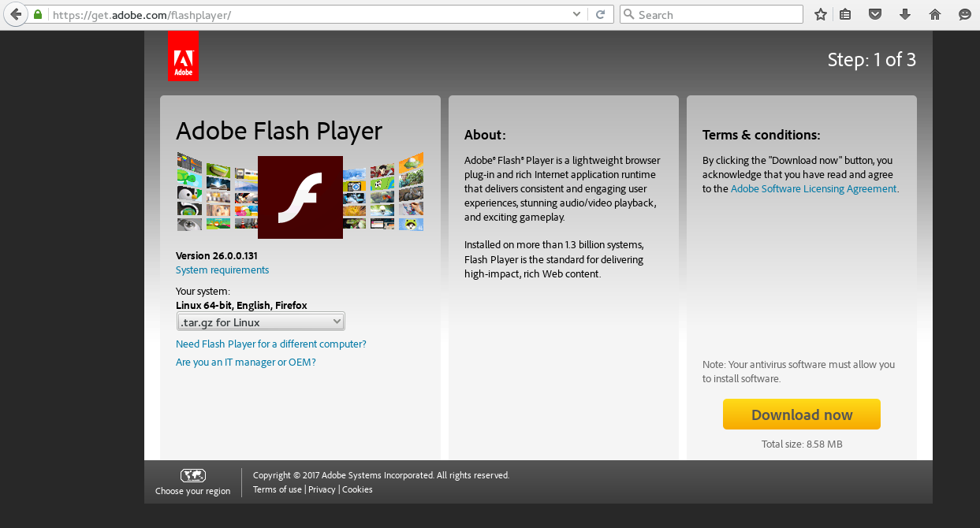Click the "Linux 64-bit, English, Firefox" text

pos(241,306)
